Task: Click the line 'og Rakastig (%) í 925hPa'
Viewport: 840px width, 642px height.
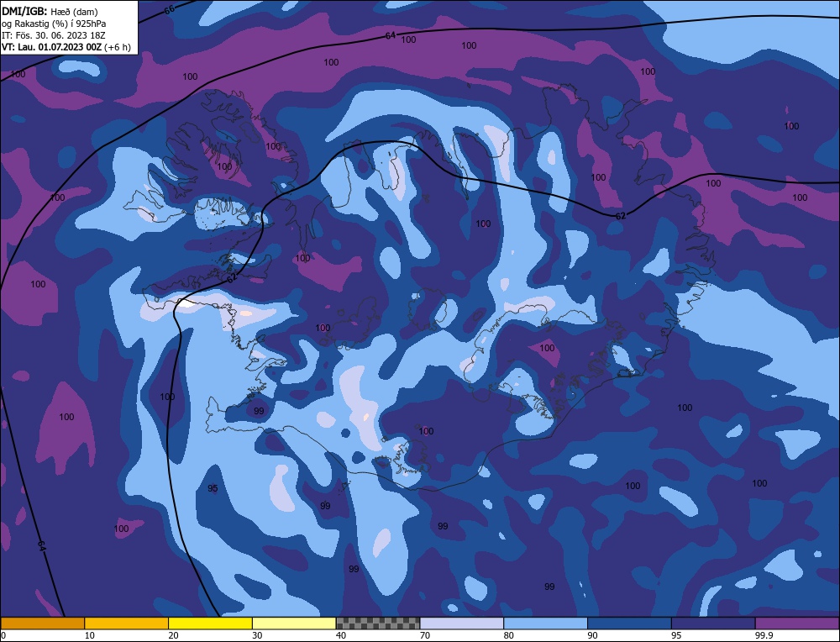Action: (x=54, y=23)
